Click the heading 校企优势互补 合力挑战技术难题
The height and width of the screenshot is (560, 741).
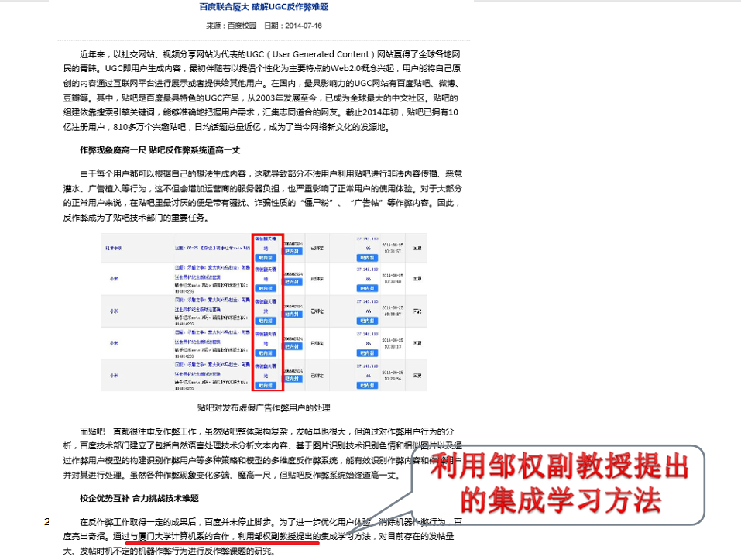point(139,498)
